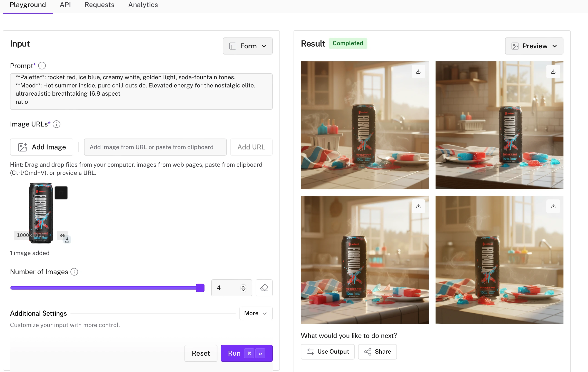Focus the Prompt text area
This screenshot has height=372, width=588.
tap(141, 91)
